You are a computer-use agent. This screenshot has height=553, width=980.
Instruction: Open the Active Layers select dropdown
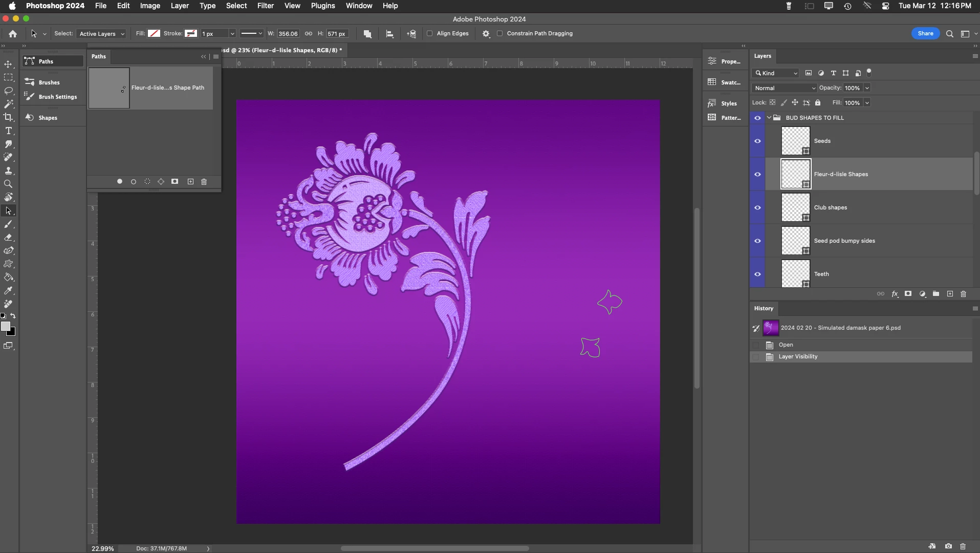pyautogui.click(x=102, y=34)
